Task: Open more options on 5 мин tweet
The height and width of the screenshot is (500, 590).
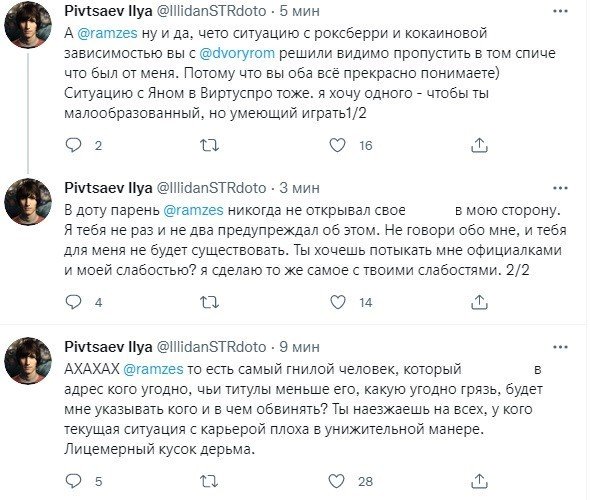Action: pyautogui.click(x=560, y=11)
